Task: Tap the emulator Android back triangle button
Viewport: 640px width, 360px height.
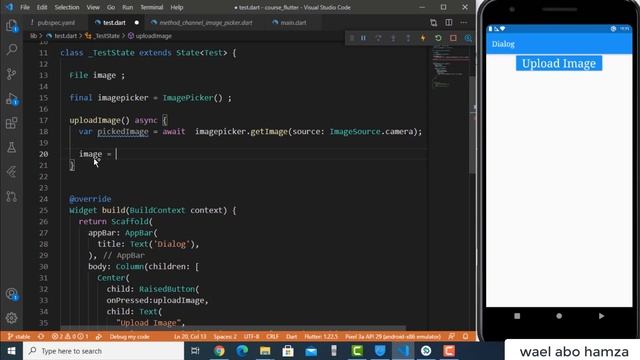Action: tap(601, 316)
